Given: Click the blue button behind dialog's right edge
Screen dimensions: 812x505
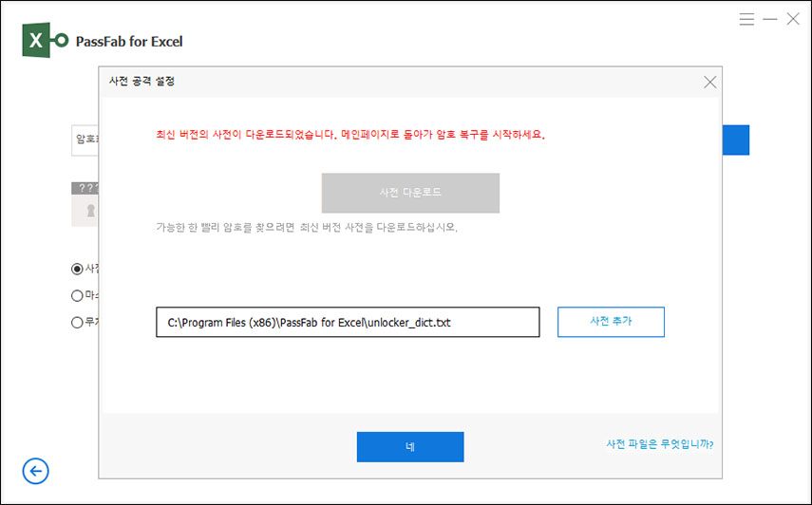Looking at the screenshot, I should tap(736, 140).
